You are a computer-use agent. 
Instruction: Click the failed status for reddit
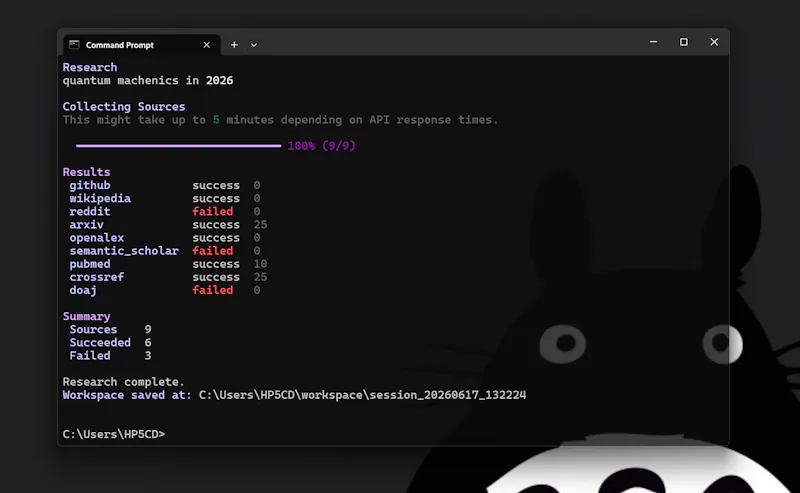tap(213, 211)
